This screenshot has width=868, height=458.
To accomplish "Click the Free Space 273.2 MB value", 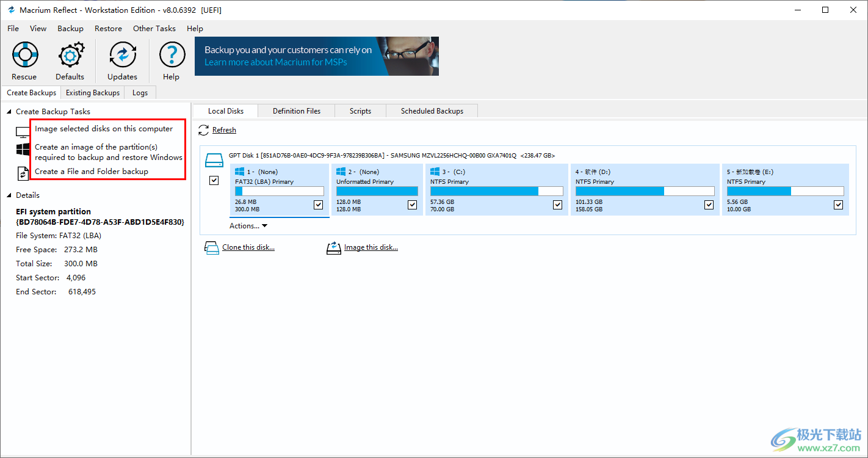I will 81,250.
